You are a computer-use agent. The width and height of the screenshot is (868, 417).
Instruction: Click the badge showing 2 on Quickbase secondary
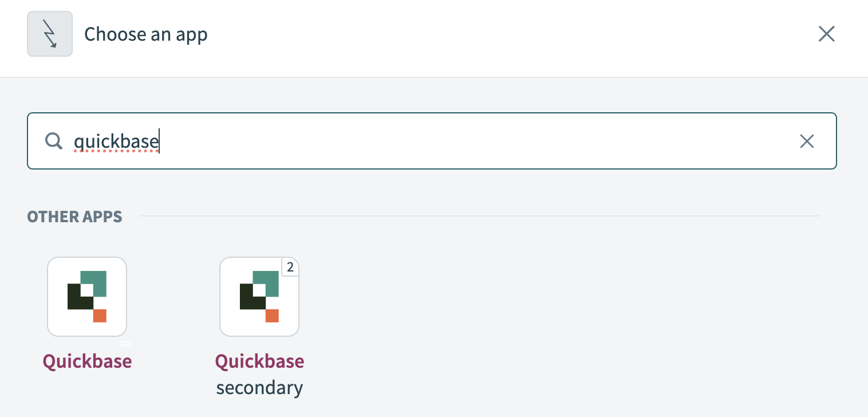coord(290,267)
